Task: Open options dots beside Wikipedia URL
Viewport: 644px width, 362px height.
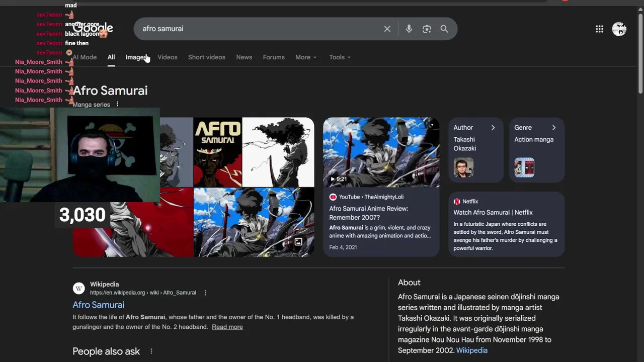Action: [205, 293]
